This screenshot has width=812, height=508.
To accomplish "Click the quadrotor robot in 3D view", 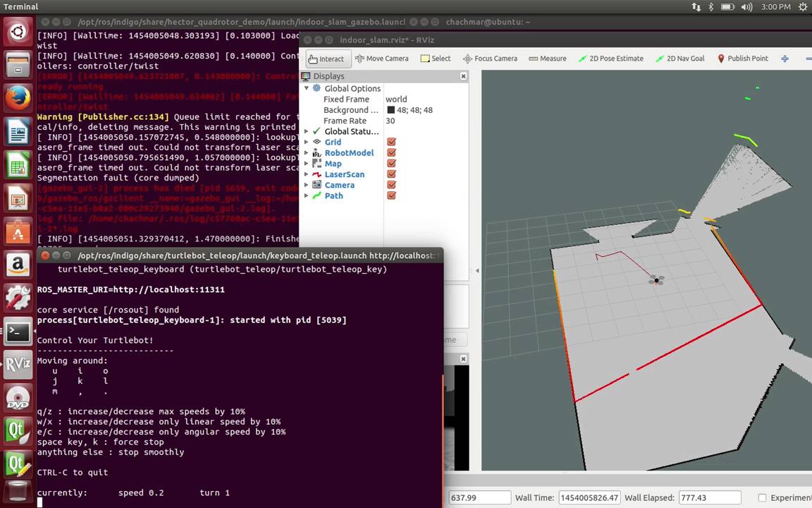I will tap(656, 280).
